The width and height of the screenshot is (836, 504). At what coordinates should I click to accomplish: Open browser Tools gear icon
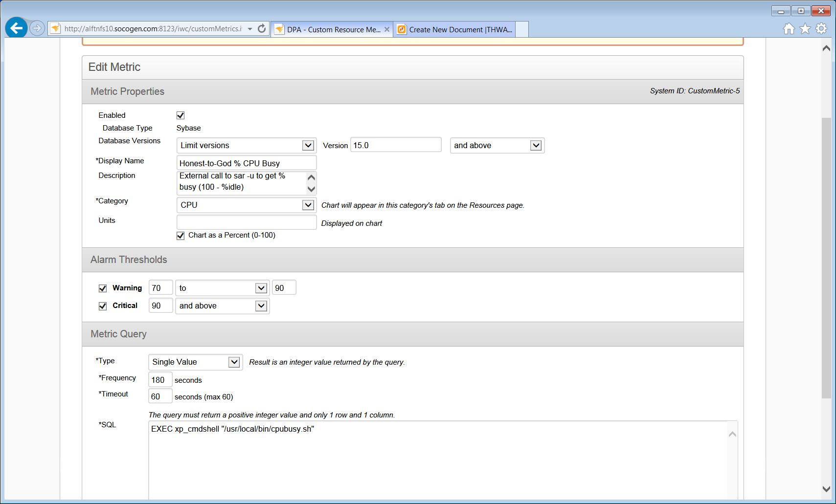821,29
